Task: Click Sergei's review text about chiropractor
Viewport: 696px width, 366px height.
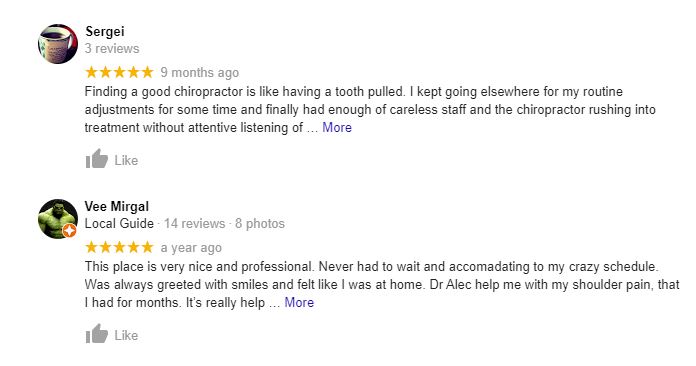Action: click(370, 110)
